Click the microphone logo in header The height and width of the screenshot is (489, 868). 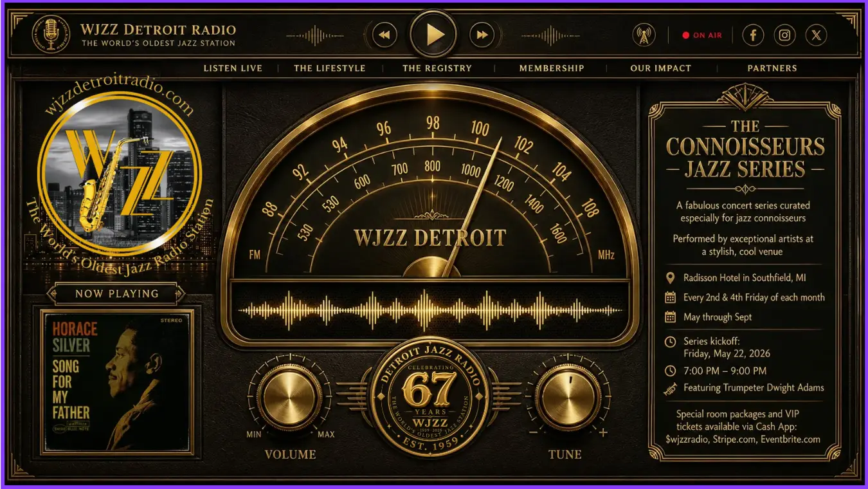coord(51,35)
